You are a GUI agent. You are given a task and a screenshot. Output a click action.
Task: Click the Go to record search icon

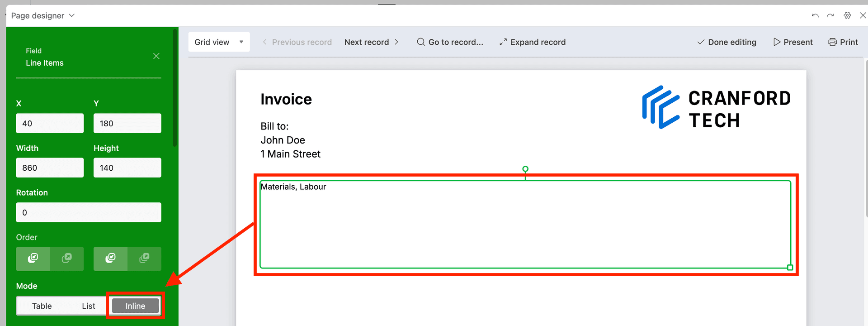(x=421, y=42)
